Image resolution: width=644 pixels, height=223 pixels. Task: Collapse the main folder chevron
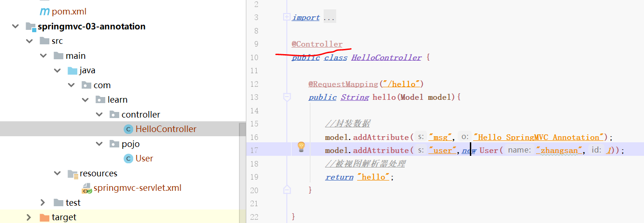(x=44, y=56)
